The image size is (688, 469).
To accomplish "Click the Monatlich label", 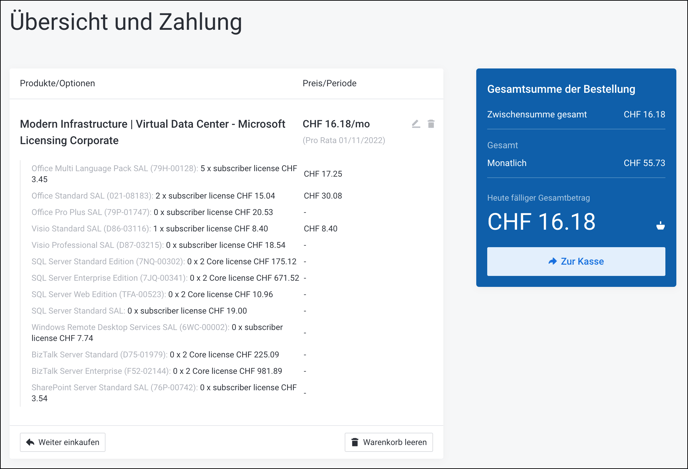I will point(506,163).
